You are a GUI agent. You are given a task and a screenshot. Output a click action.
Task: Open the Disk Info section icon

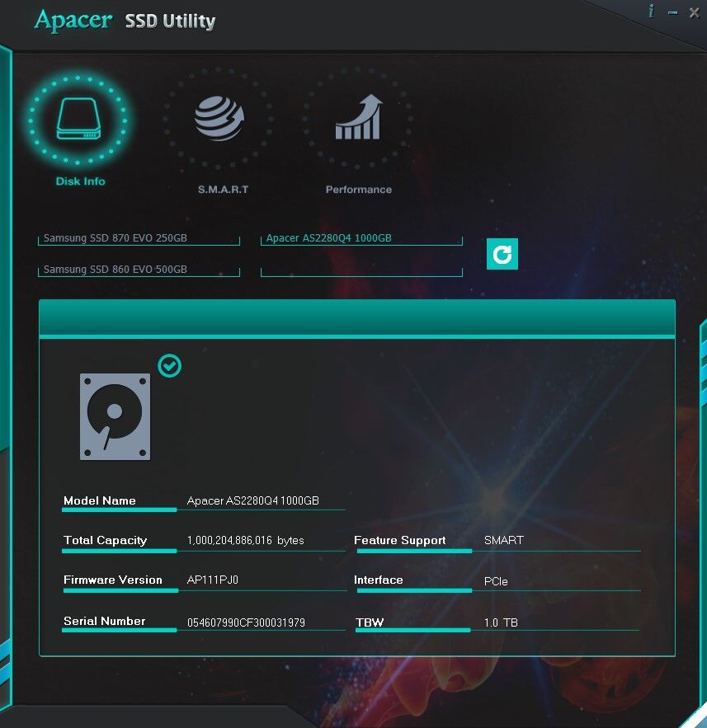(78, 120)
